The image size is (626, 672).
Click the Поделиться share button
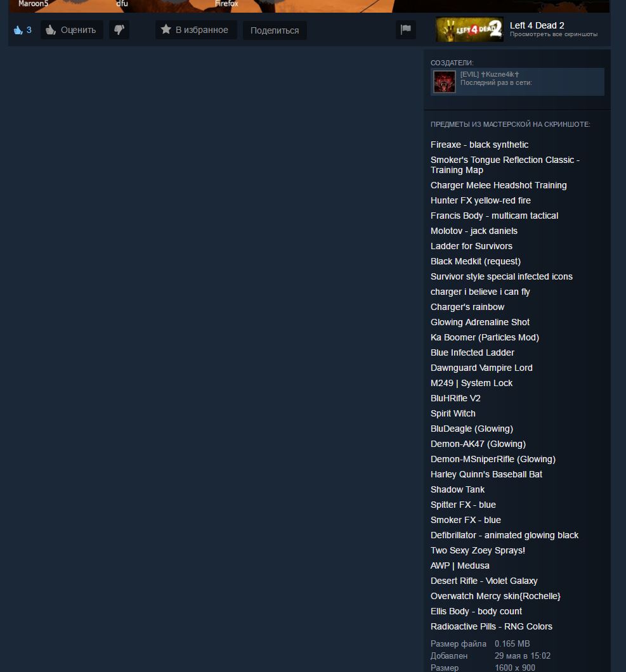275,30
